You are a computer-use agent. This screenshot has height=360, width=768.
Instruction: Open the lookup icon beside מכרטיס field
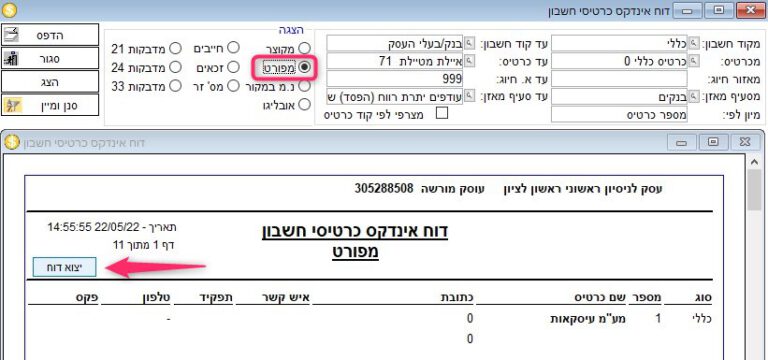[694, 61]
